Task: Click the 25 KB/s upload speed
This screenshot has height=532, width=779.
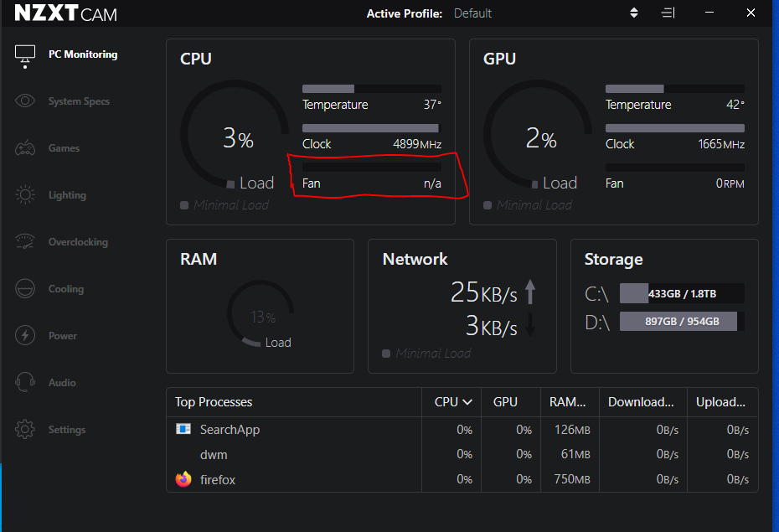Action: pos(484,292)
